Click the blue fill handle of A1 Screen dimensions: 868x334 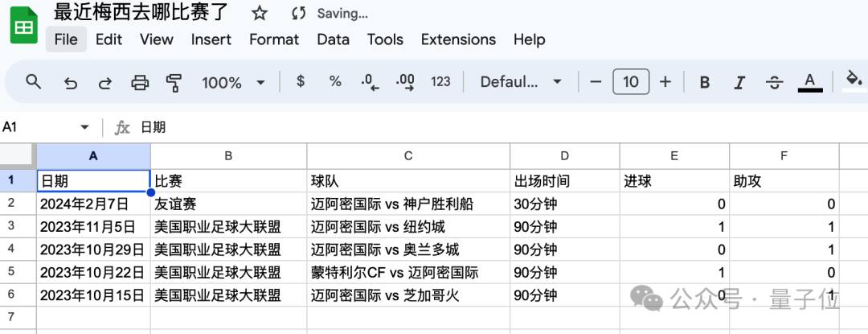click(x=150, y=192)
